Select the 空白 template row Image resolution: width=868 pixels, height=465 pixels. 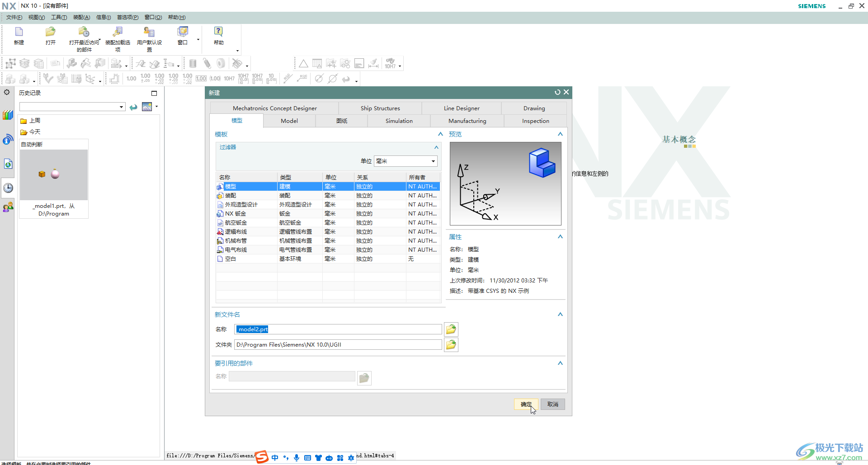[x=328, y=259]
